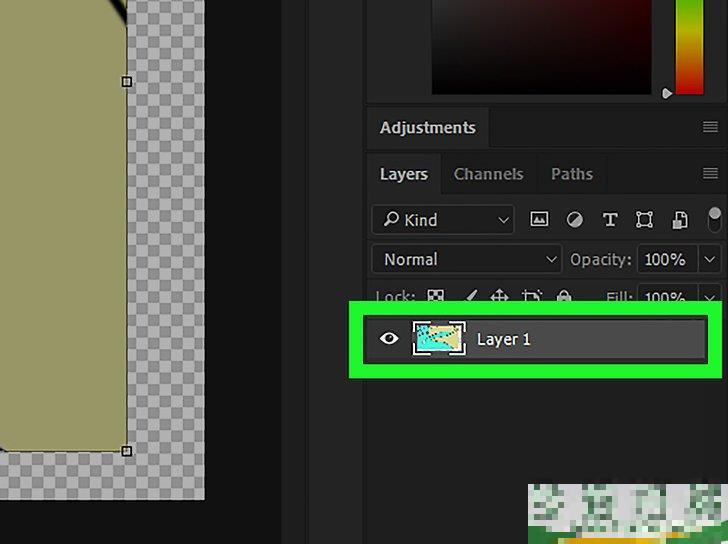Switch to the Paths tab
The image size is (728, 544).
click(x=572, y=174)
